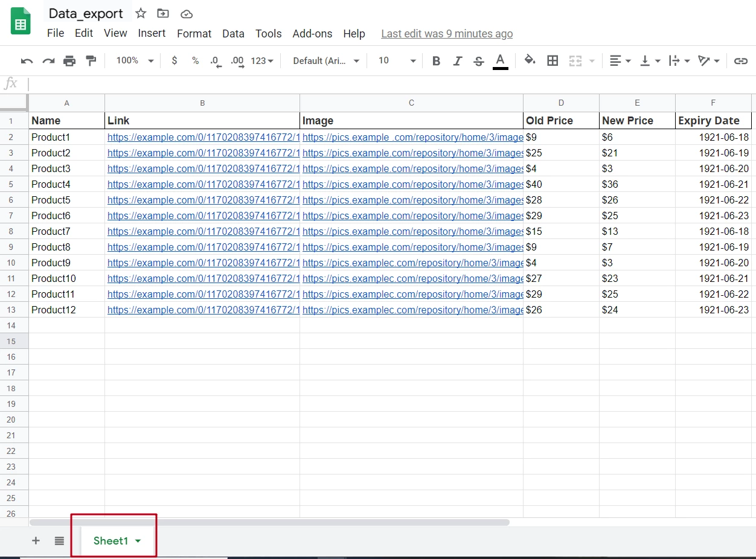This screenshot has height=559, width=756.
Task: Open the Add-ons menu
Action: pyautogui.click(x=312, y=34)
